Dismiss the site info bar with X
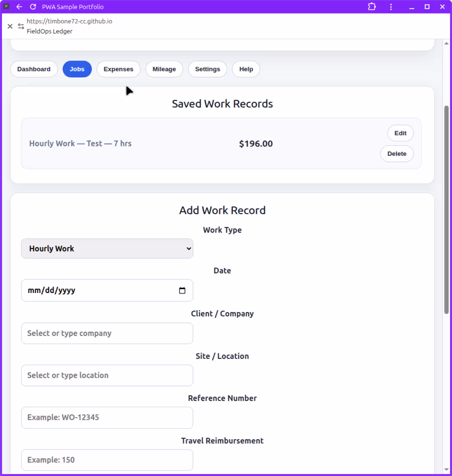452x476 pixels. coord(10,26)
